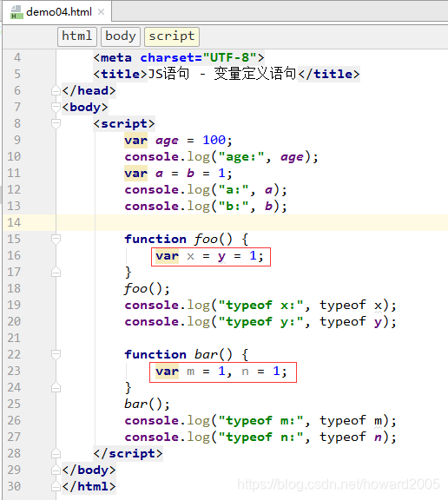
Task: Click the "typeof n:" string
Action: point(260,437)
